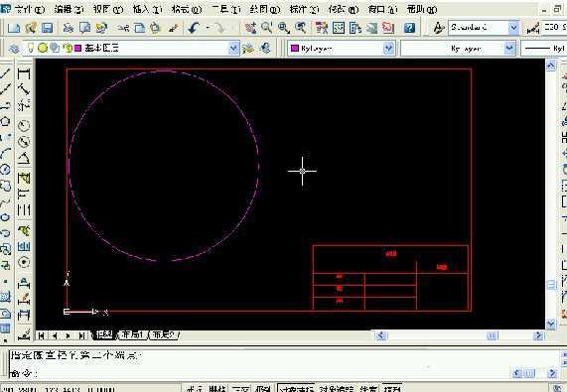Open the Edit menu (编辑)
Image resolution: width=567 pixels, height=392 pixels.
[69, 9]
